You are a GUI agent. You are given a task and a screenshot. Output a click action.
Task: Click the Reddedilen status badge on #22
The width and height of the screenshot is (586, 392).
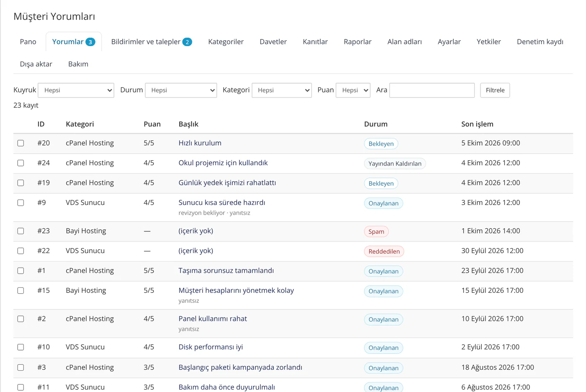384,251
